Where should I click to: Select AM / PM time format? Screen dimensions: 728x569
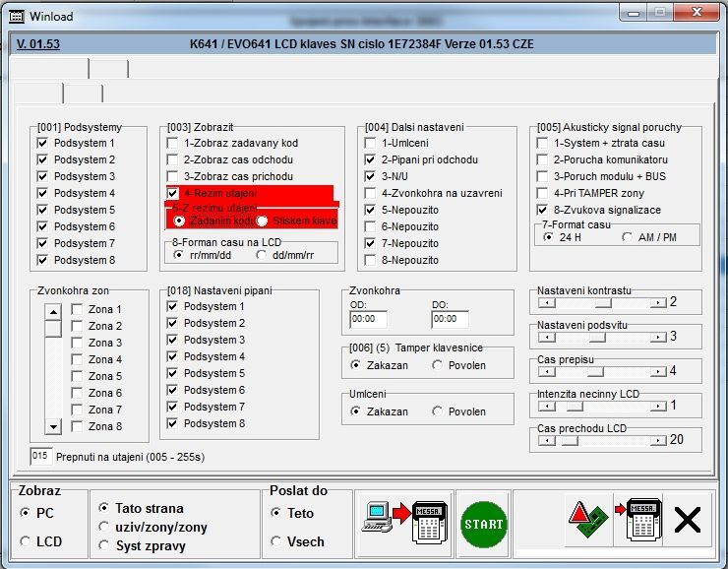[629, 237]
